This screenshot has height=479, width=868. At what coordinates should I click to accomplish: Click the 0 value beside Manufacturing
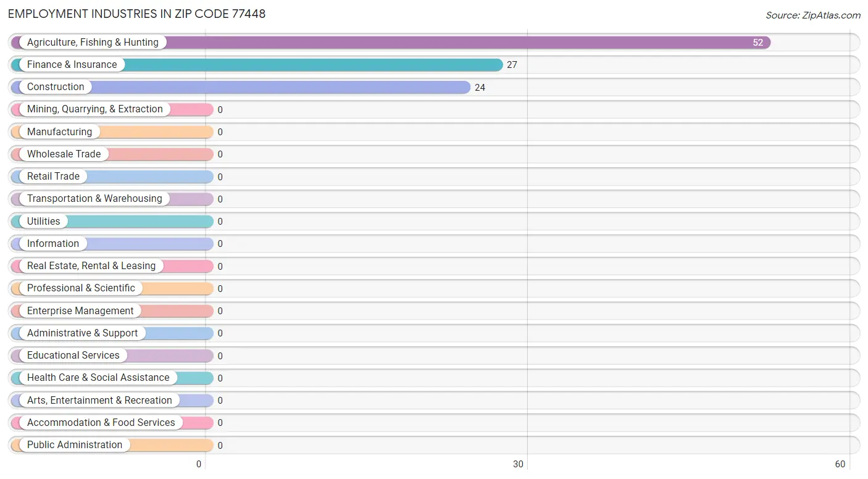click(x=220, y=132)
